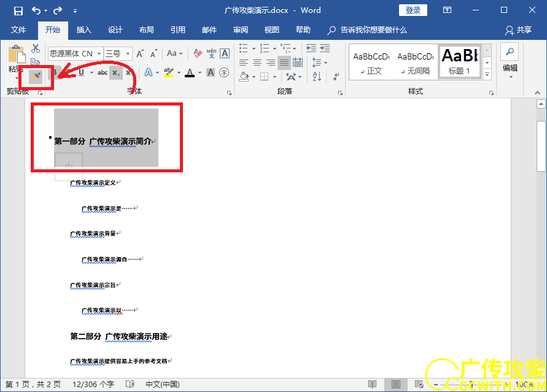547x392 pixels.
Task: Expand the font color dropdown arrow
Action: click(200, 72)
